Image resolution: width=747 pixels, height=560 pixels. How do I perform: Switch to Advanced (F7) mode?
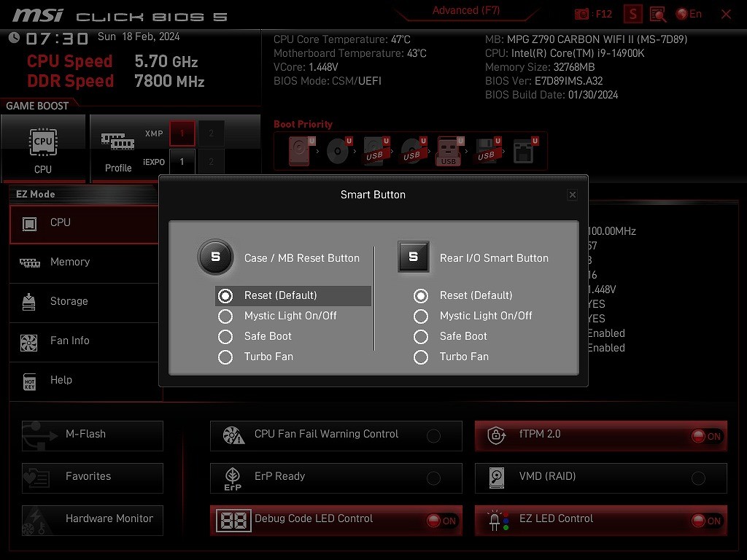tap(466, 10)
